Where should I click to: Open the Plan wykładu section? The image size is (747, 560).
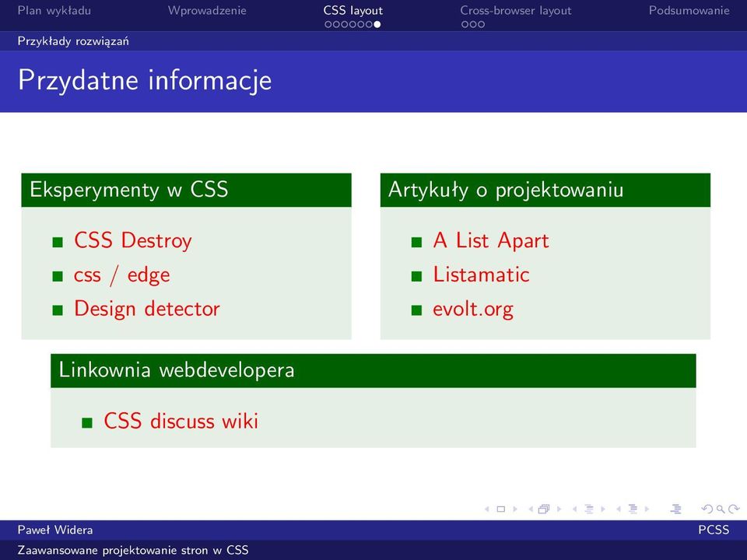click(54, 10)
